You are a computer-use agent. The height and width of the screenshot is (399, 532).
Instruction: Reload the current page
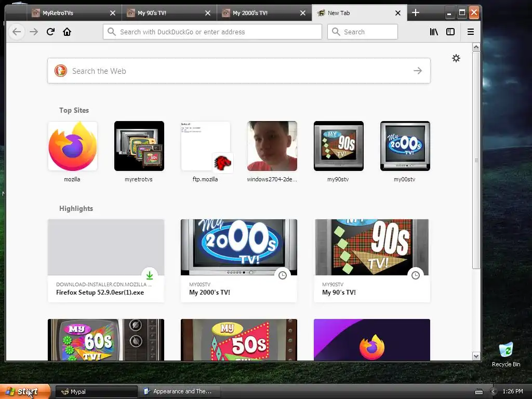[50, 32]
